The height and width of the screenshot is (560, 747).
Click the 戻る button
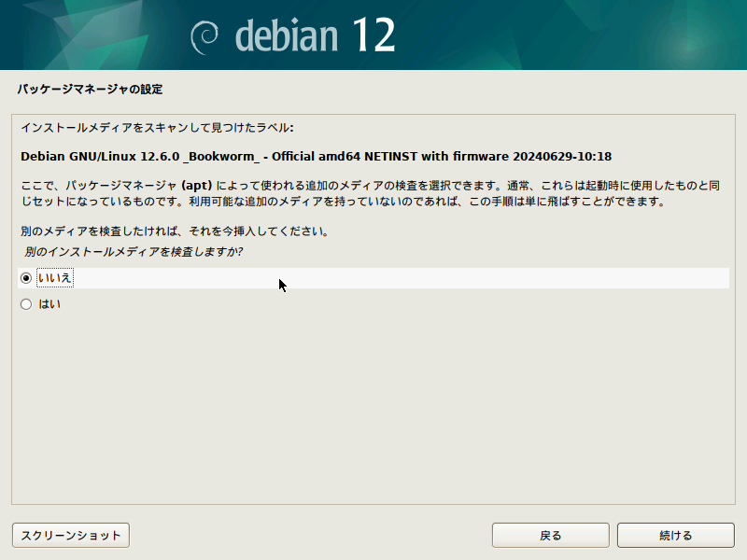(550, 535)
